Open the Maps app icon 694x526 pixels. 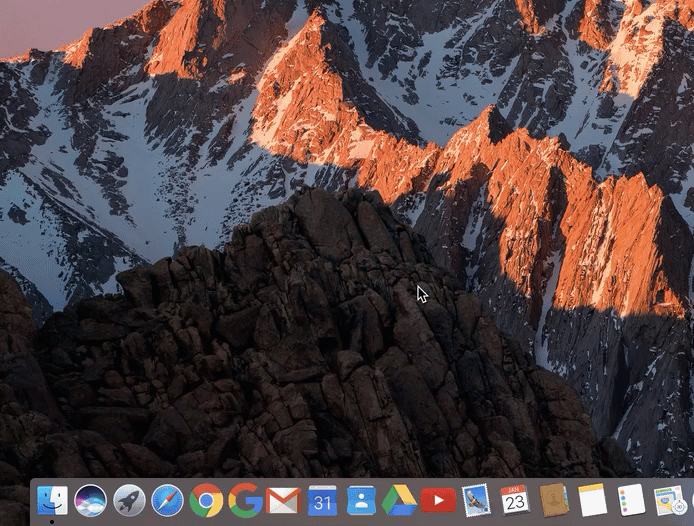point(668,500)
